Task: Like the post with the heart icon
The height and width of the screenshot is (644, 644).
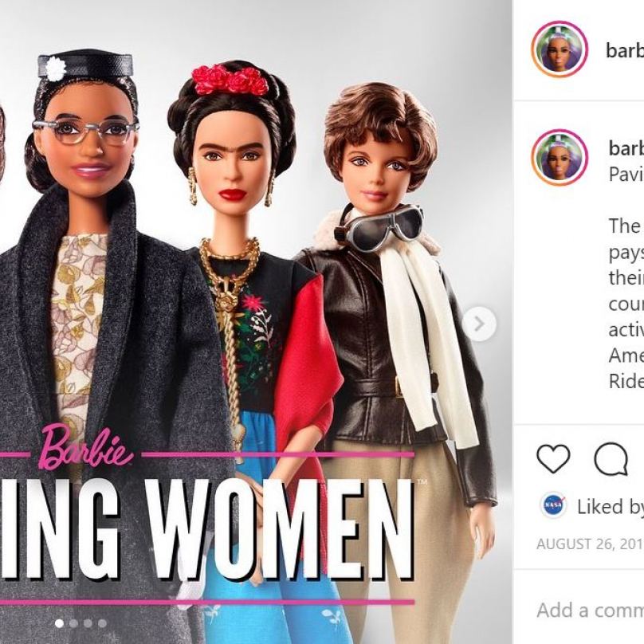Action: tap(553, 459)
